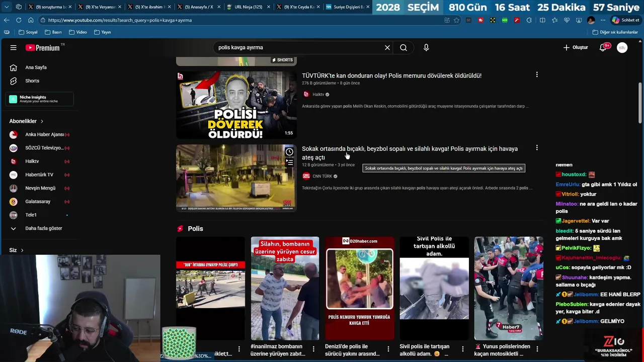Open YouTube notifications bell
This screenshot has width=644, height=362.
[x=603, y=48]
